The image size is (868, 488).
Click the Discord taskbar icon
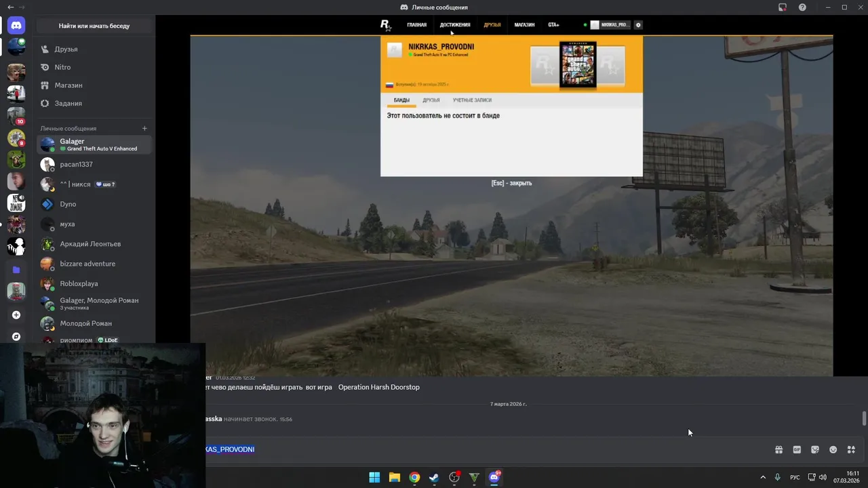(x=494, y=477)
